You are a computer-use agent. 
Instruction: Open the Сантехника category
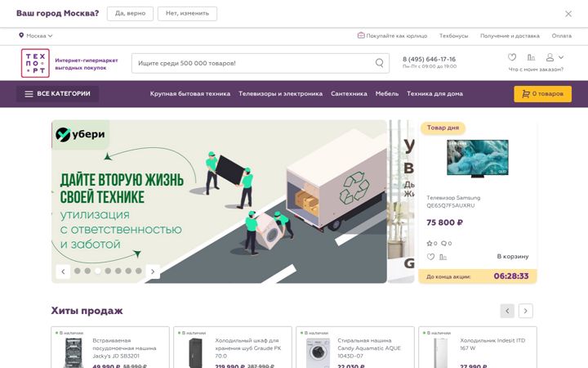click(x=349, y=94)
